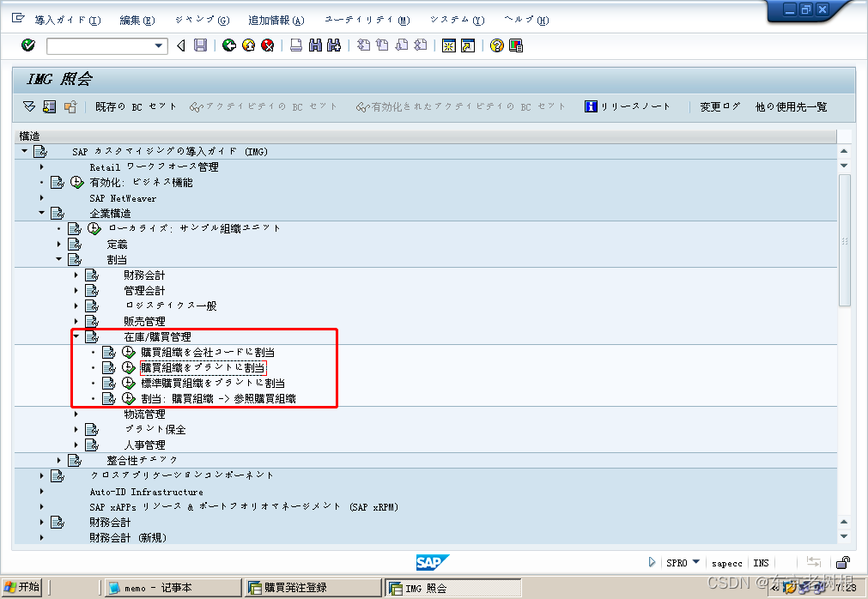Click the Next Page icon
The height and width of the screenshot is (599, 868).
click(402, 45)
